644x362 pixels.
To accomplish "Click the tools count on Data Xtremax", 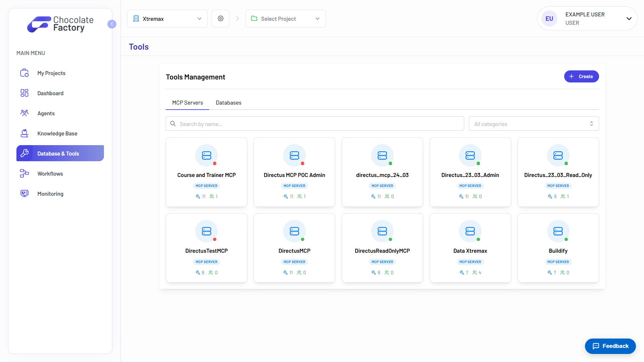I will 464,273.
